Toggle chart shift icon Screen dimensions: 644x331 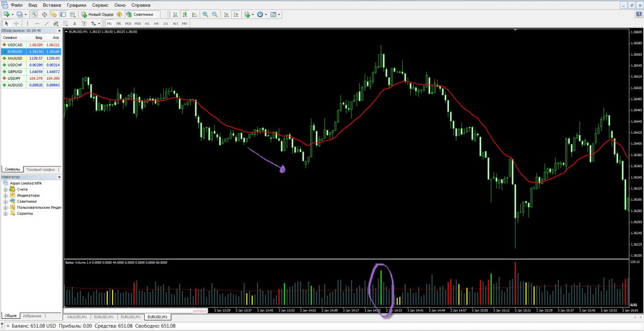(x=236, y=15)
